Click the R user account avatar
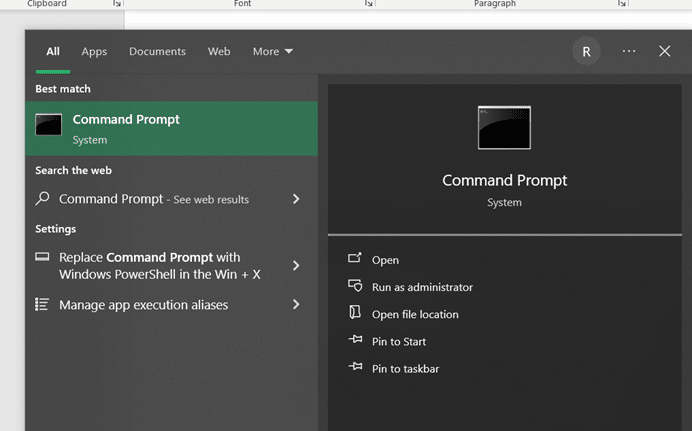 point(586,52)
